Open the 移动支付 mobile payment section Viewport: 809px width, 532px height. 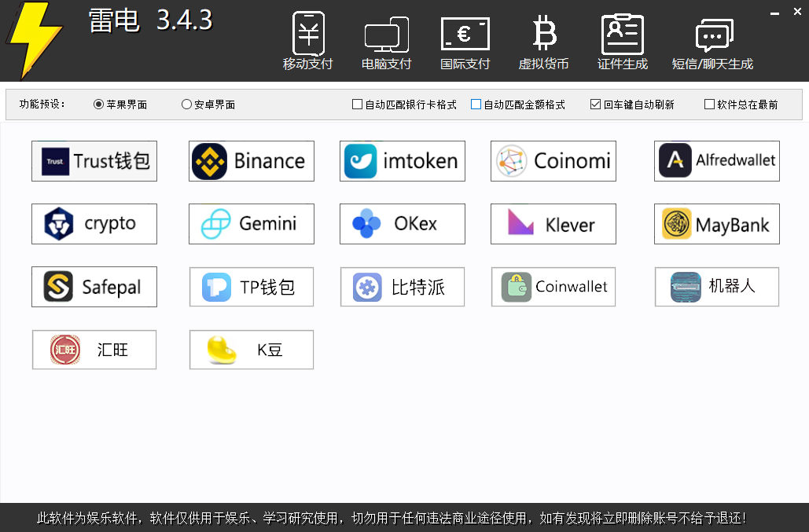point(308,42)
